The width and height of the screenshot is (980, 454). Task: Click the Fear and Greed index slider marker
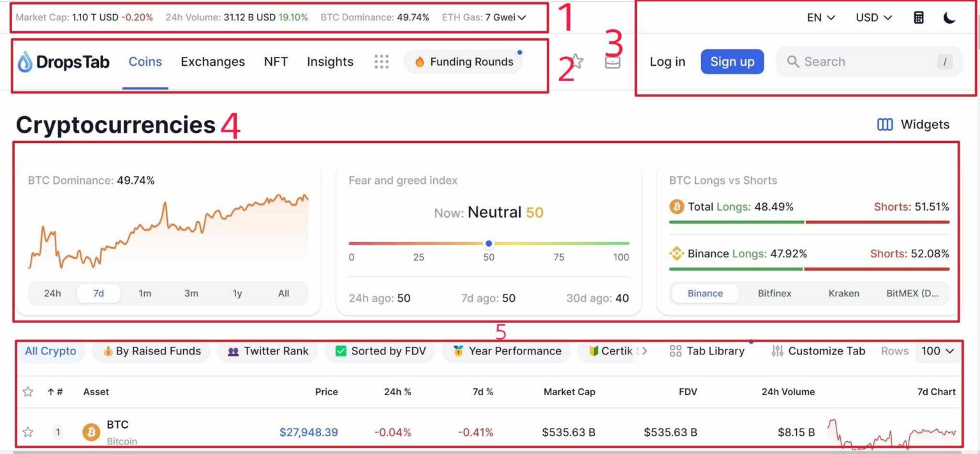click(x=489, y=243)
